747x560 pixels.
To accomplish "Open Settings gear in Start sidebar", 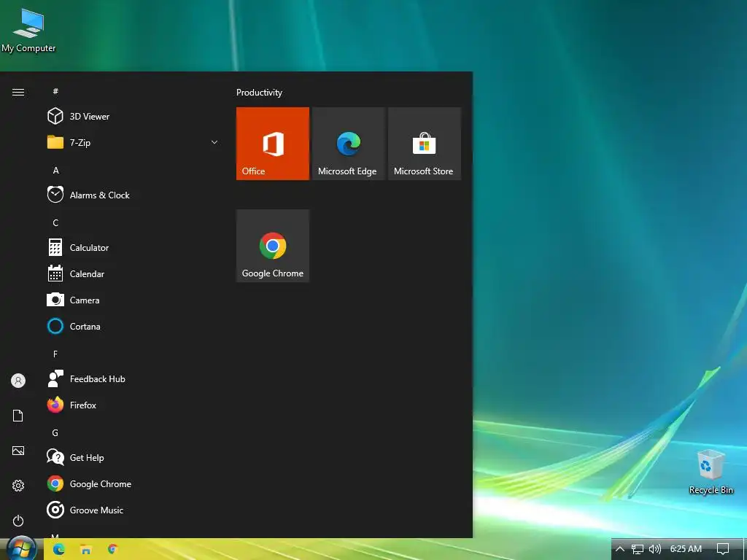I will click(x=18, y=485).
